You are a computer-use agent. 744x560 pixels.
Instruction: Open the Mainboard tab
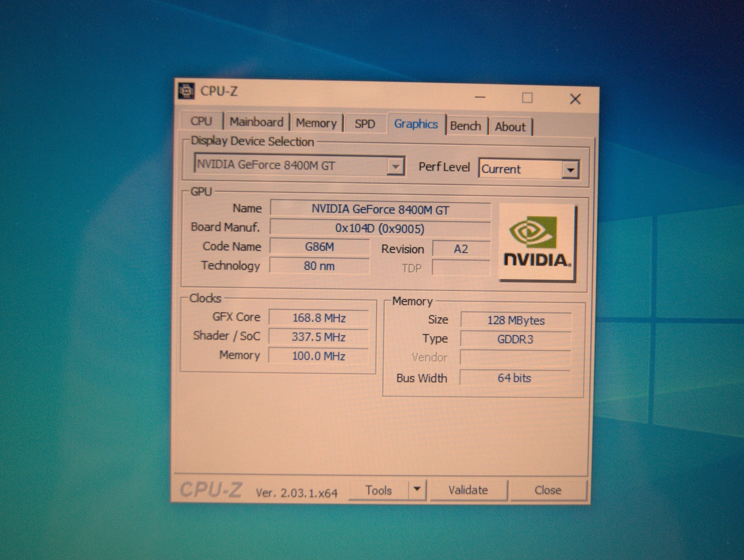[256, 122]
